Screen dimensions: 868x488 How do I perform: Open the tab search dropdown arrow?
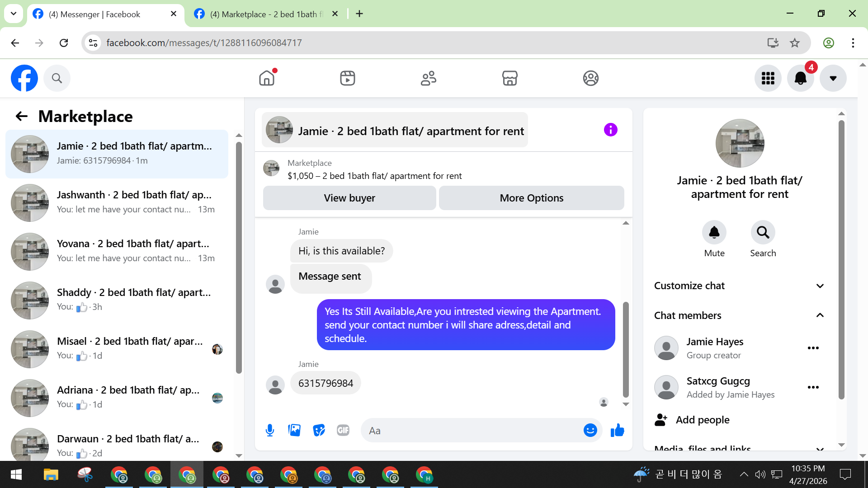(x=14, y=14)
